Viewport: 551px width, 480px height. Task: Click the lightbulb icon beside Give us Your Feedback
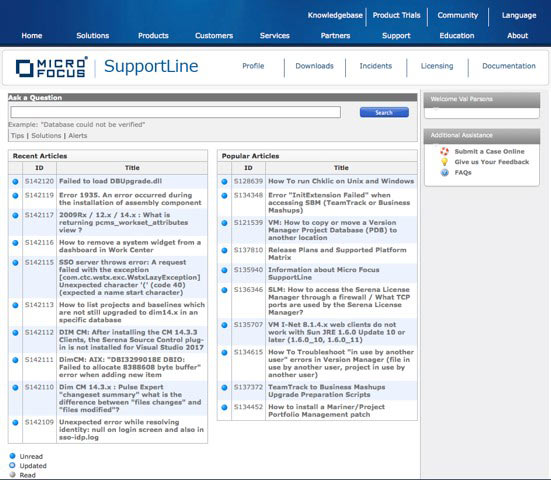pyautogui.click(x=445, y=162)
